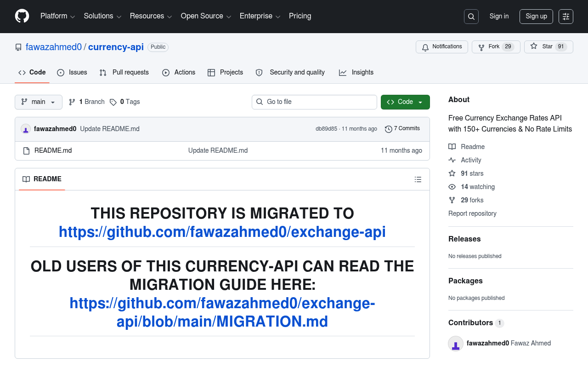Open the Releases heading link

tap(464, 239)
